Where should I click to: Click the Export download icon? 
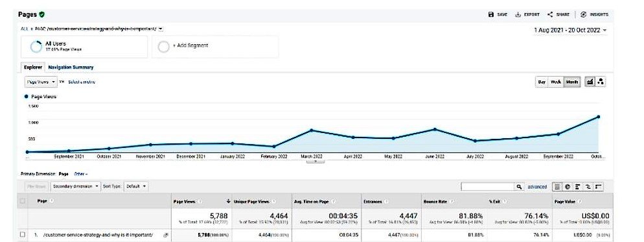(518, 14)
